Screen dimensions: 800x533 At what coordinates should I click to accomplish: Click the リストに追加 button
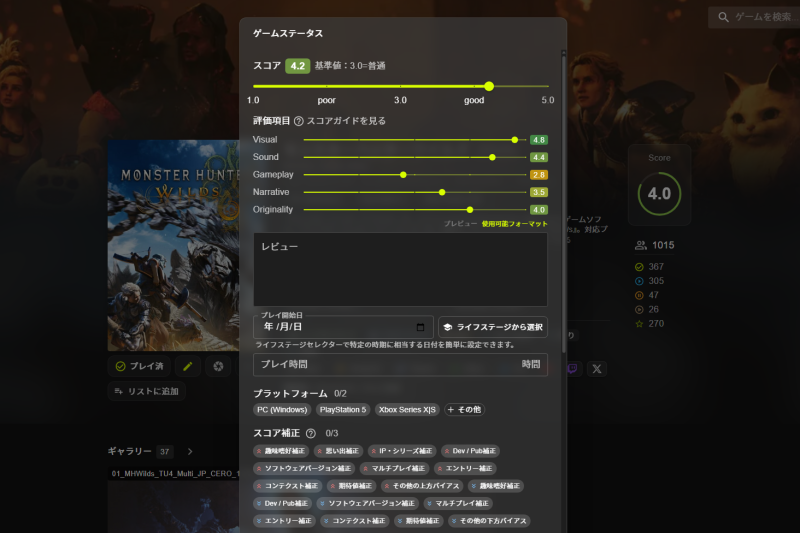(146, 391)
